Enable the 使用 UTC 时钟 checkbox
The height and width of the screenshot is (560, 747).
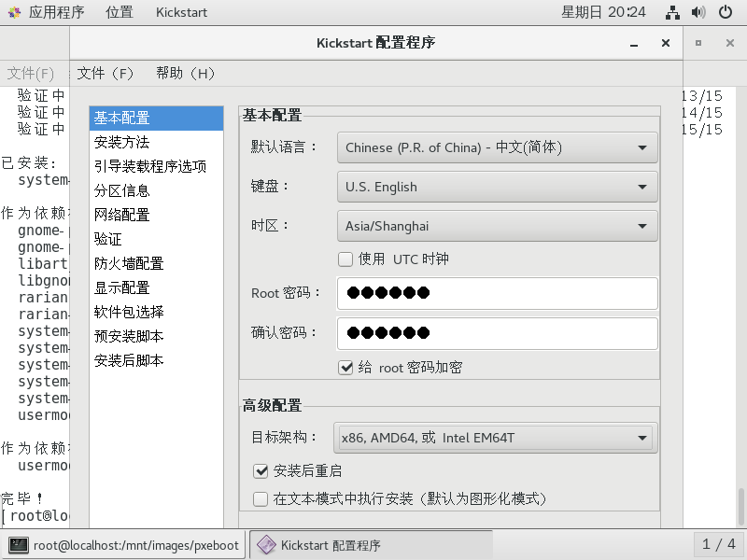(345, 259)
